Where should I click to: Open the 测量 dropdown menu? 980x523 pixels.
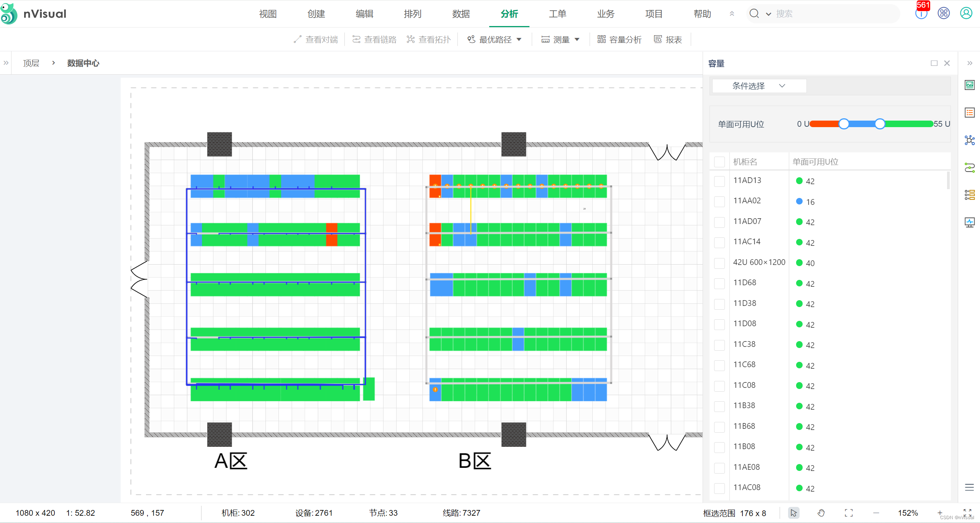[560, 39]
